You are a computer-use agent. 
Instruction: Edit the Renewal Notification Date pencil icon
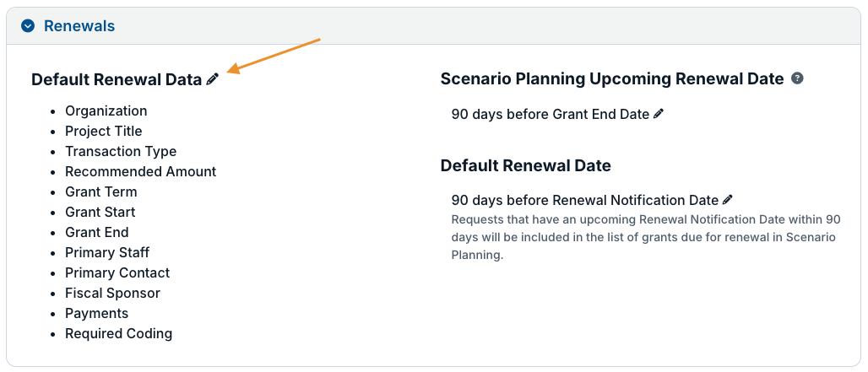coord(727,200)
